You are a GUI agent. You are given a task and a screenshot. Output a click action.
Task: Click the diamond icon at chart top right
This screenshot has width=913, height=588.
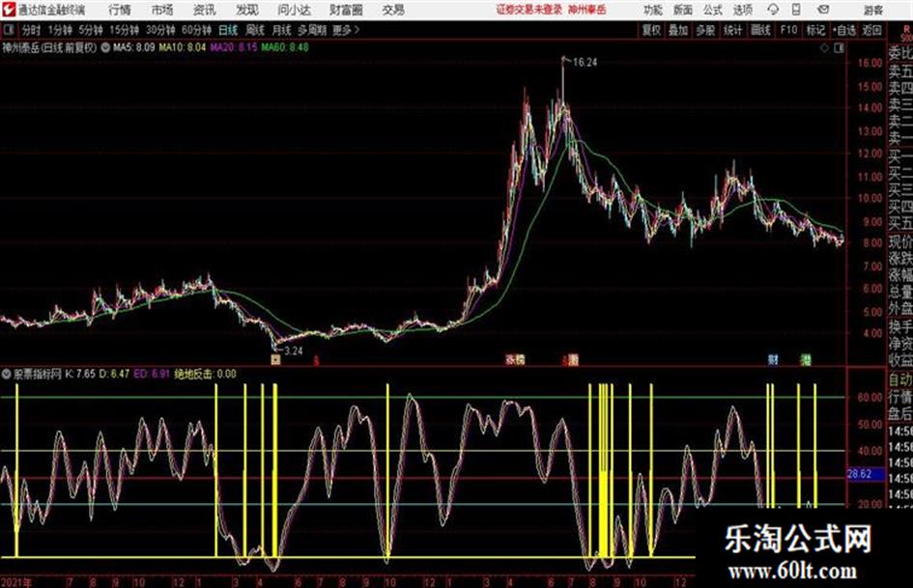[824, 48]
